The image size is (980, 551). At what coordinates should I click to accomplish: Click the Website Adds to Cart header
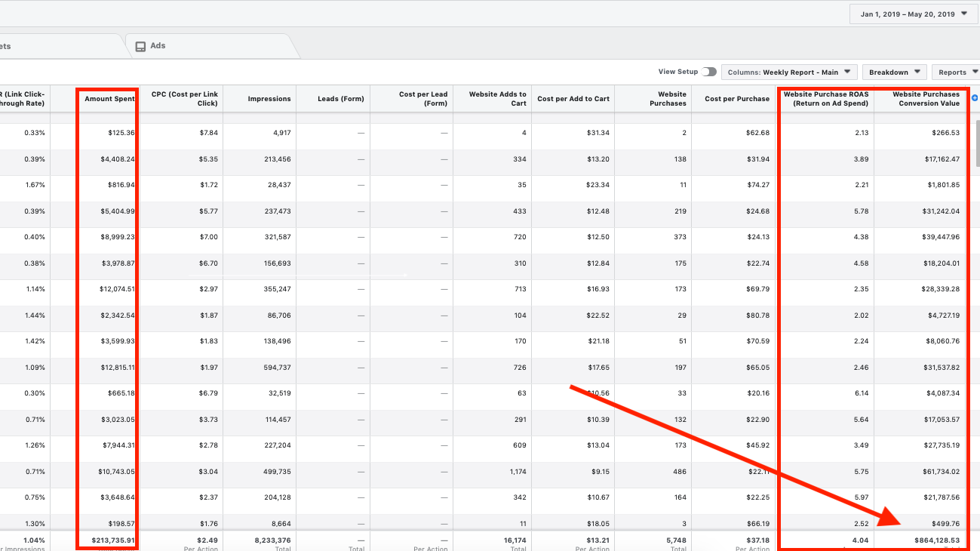497,99
